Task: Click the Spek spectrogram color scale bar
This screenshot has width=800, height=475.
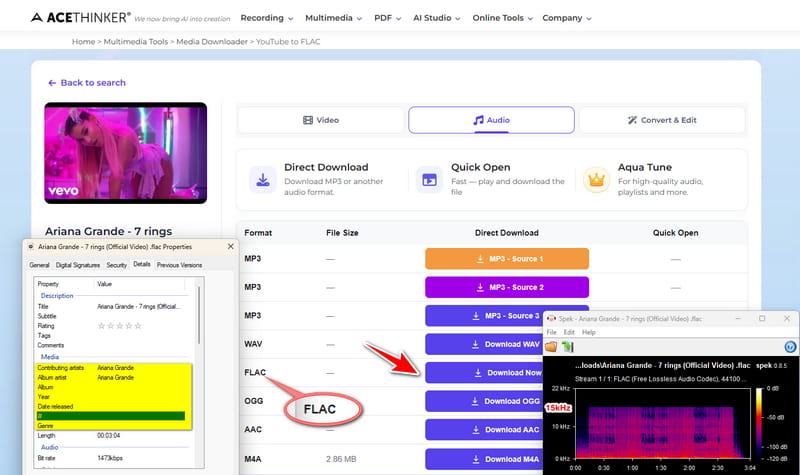Action: coord(759,423)
